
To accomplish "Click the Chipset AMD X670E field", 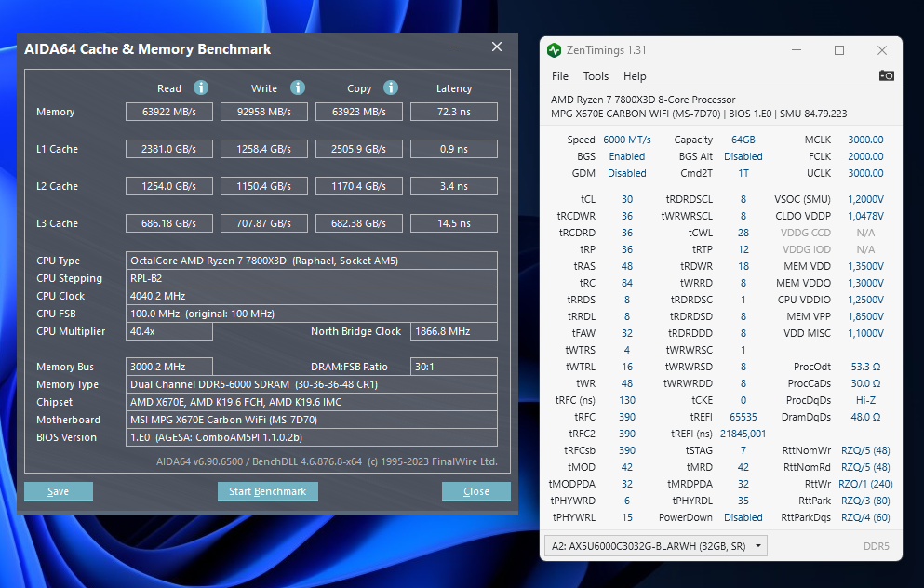I will [311, 402].
